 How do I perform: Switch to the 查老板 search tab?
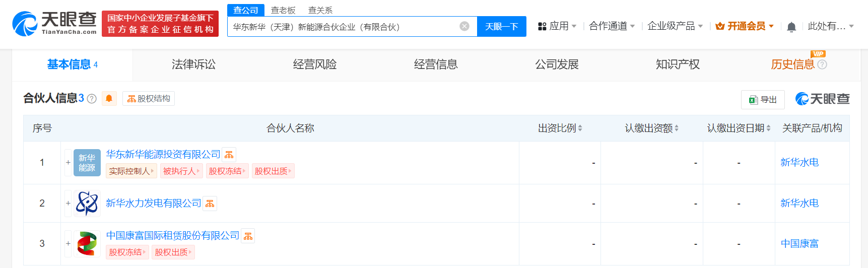pyautogui.click(x=283, y=10)
